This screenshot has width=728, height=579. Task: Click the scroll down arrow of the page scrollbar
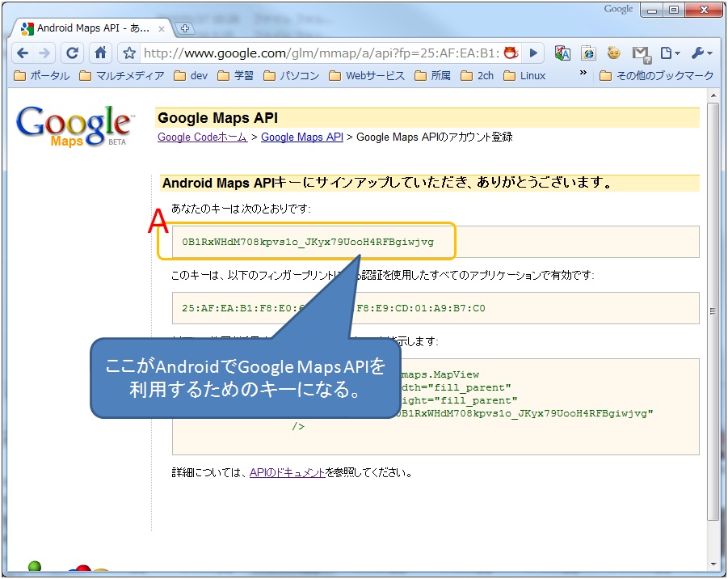tap(713, 564)
